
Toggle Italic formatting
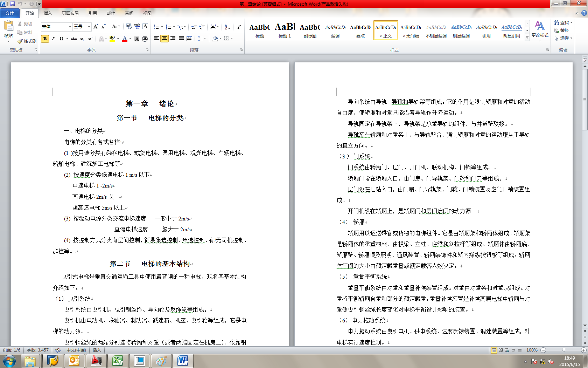pos(53,39)
